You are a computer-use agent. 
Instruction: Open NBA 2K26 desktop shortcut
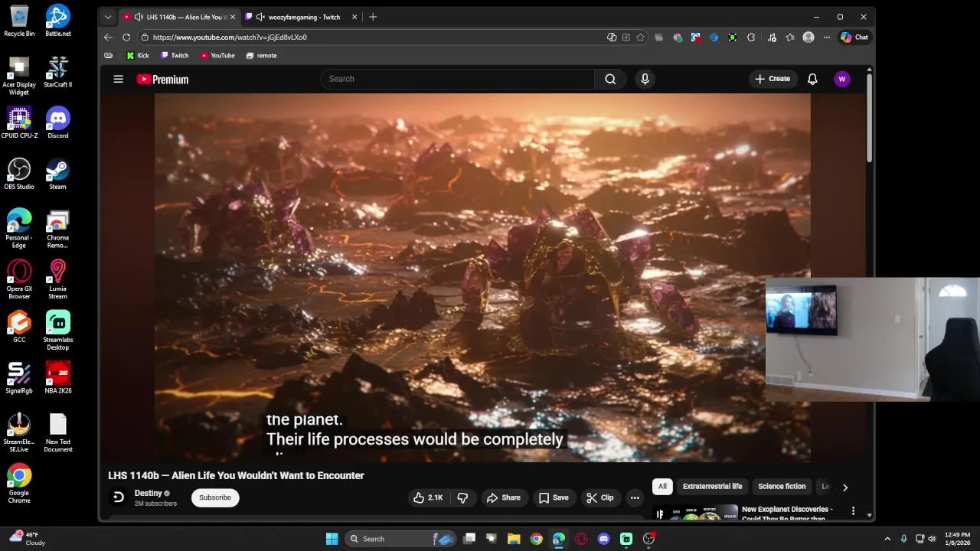[58, 377]
